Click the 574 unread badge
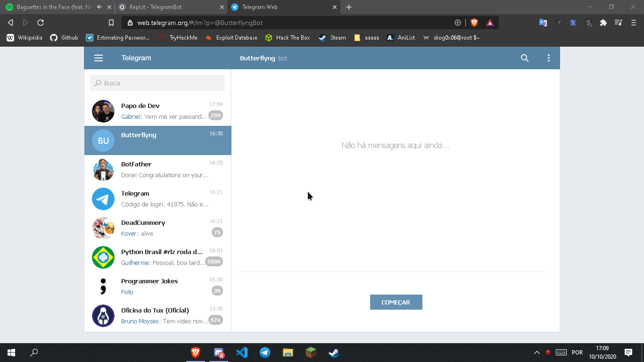Screen dimensions: 644x362 click(x=215, y=320)
